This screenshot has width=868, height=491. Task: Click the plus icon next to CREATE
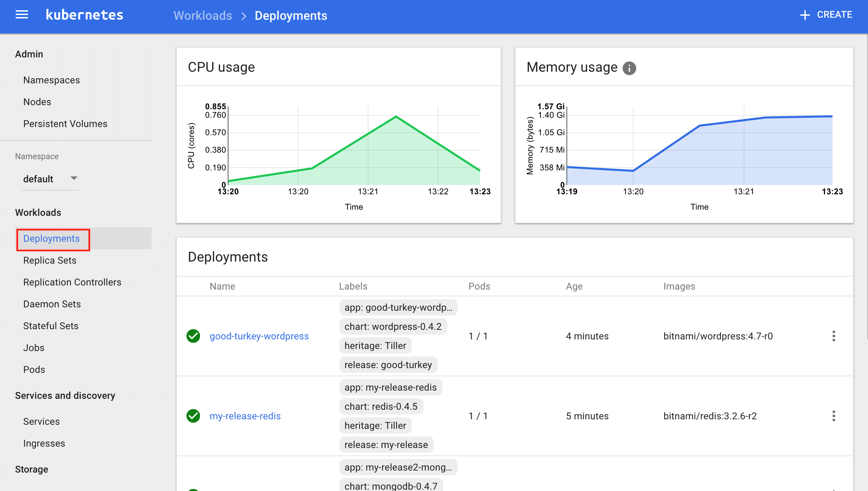pos(805,15)
